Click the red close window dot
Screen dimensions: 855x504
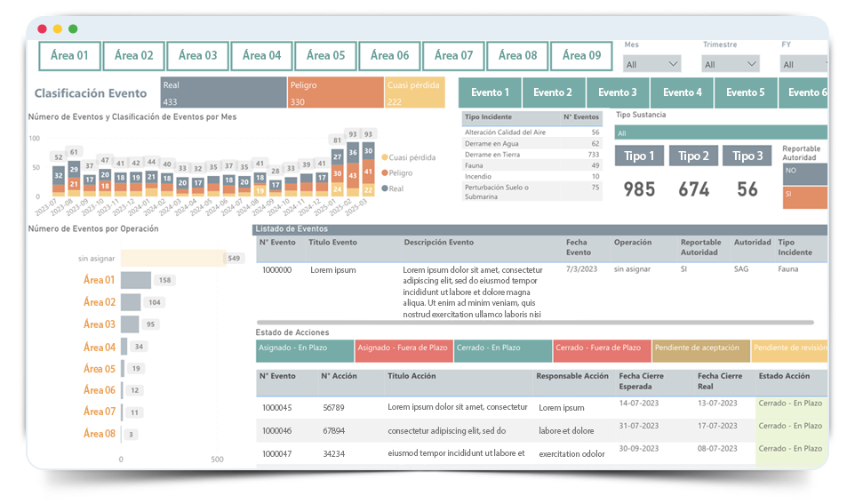pos(42,29)
